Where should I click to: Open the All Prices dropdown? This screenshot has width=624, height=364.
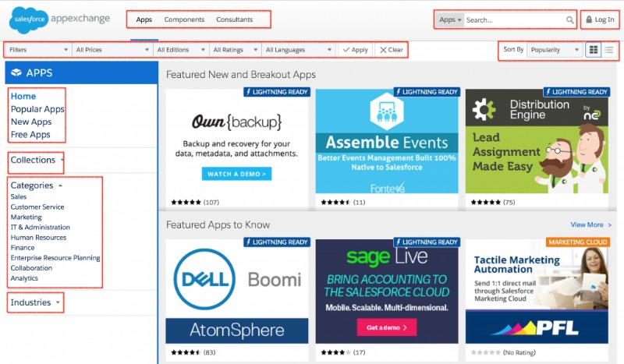[x=112, y=50]
